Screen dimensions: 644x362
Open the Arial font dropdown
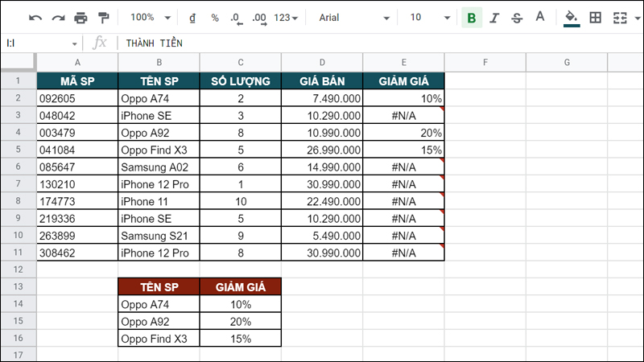[x=353, y=18]
